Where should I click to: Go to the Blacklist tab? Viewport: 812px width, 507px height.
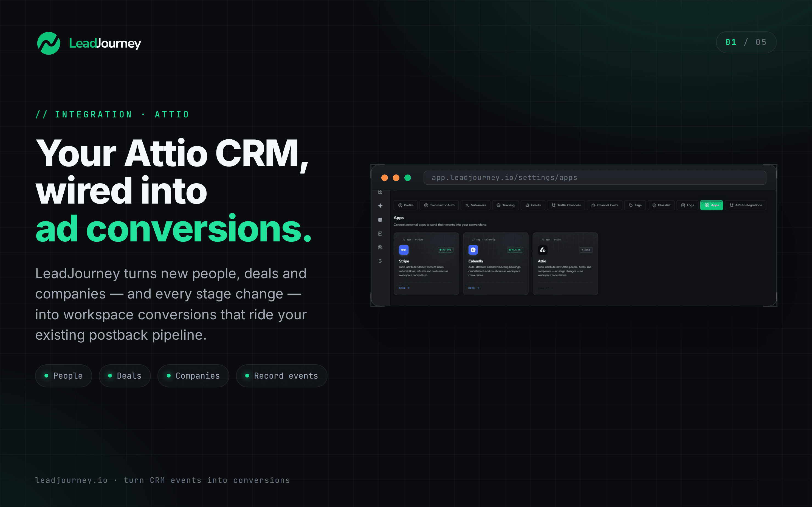coord(661,205)
